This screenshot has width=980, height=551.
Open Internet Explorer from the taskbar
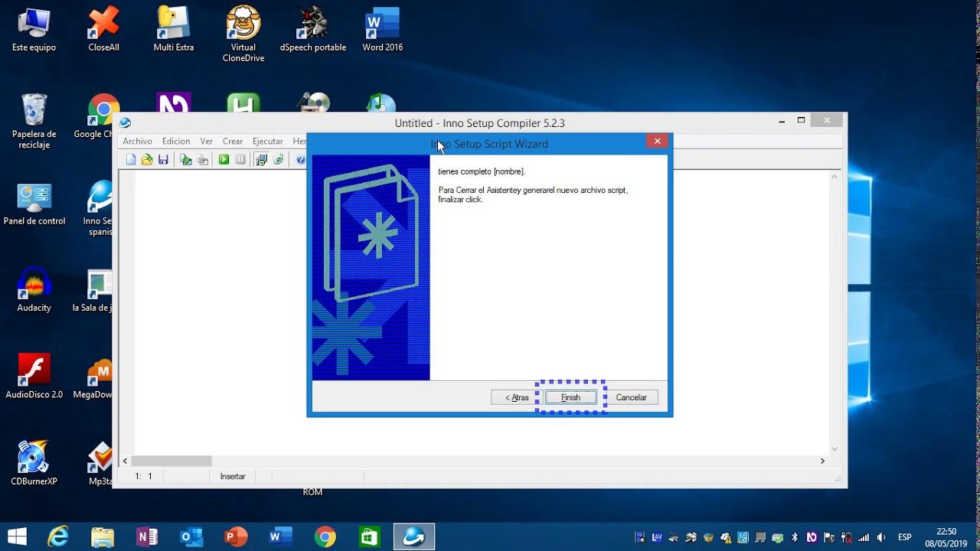(59, 536)
